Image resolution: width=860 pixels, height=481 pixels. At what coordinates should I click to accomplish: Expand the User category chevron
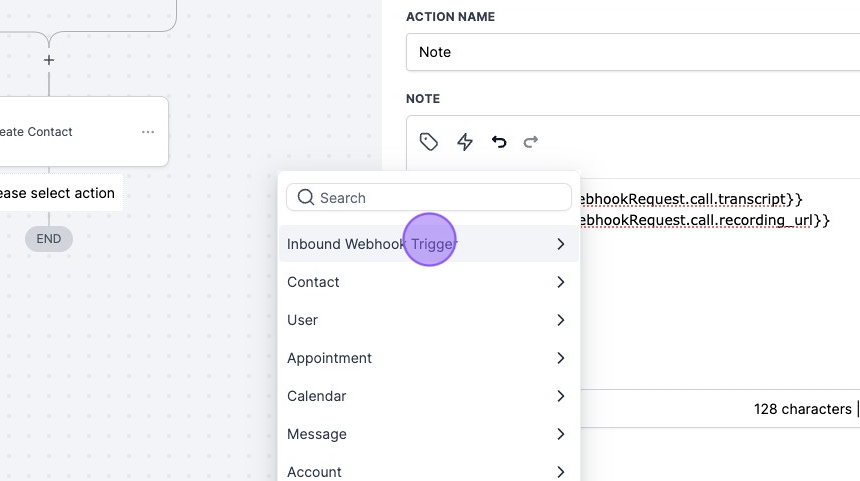[x=561, y=320]
